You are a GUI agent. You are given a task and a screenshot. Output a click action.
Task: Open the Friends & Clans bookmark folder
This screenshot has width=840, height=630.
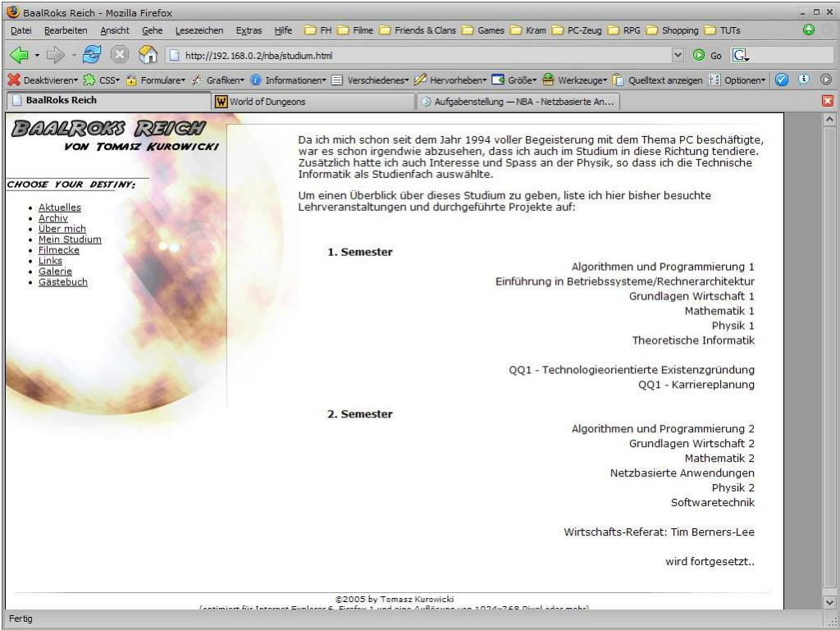[x=418, y=30]
